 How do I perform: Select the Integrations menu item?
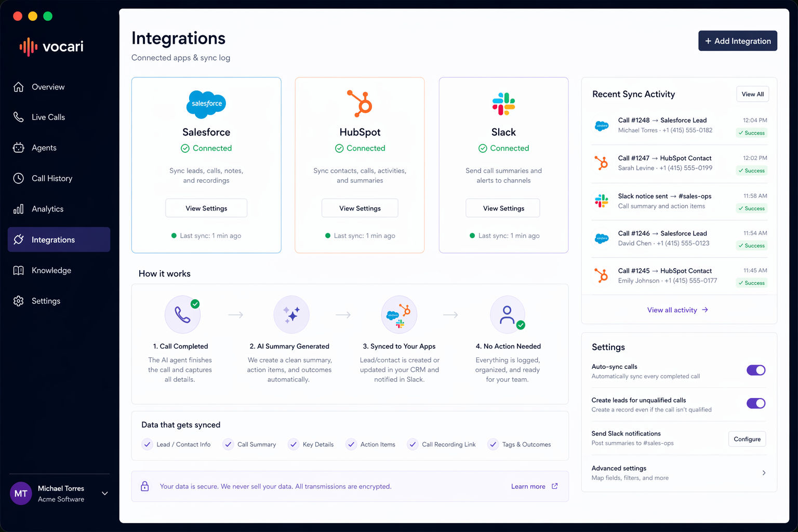[x=59, y=240]
